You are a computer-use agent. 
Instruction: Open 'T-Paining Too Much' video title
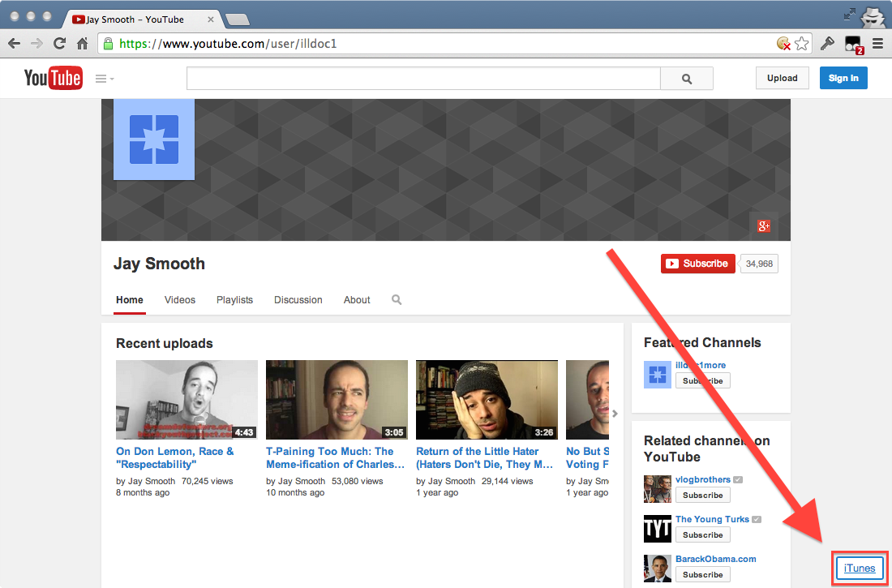click(x=336, y=457)
